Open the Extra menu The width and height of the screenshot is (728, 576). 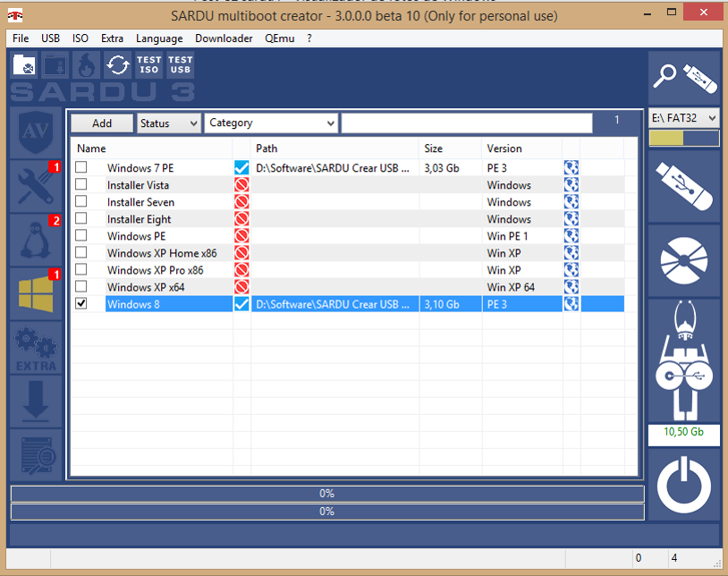pos(113,38)
